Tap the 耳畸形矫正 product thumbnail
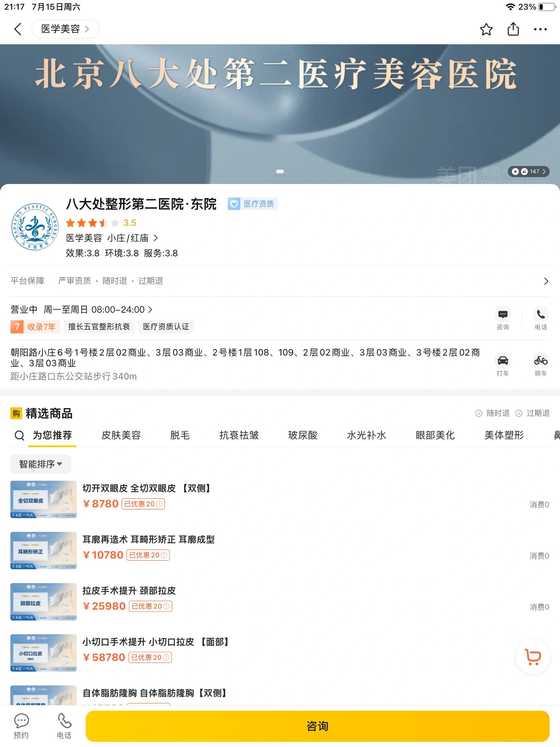Viewport: 560px width, 747px height. [44, 551]
